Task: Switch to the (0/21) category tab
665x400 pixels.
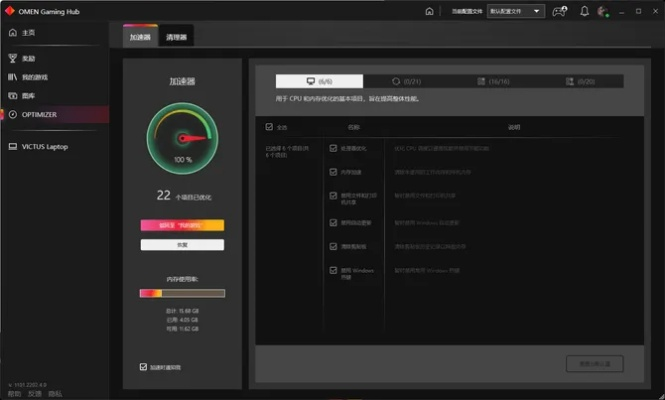Action: point(406,80)
